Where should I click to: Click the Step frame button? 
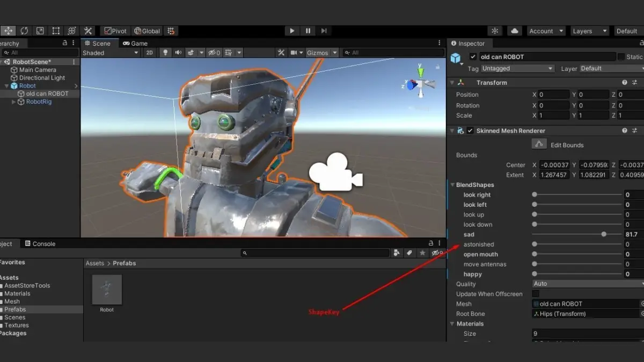point(324,31)
